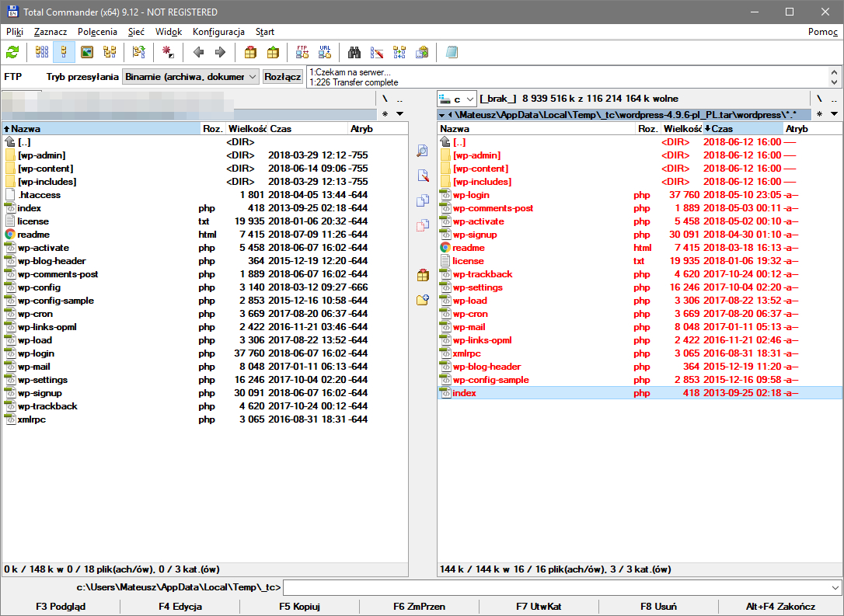Expand the command line history dropdown
The width and height of the screenshot is (844, 616).
point(835,587)
